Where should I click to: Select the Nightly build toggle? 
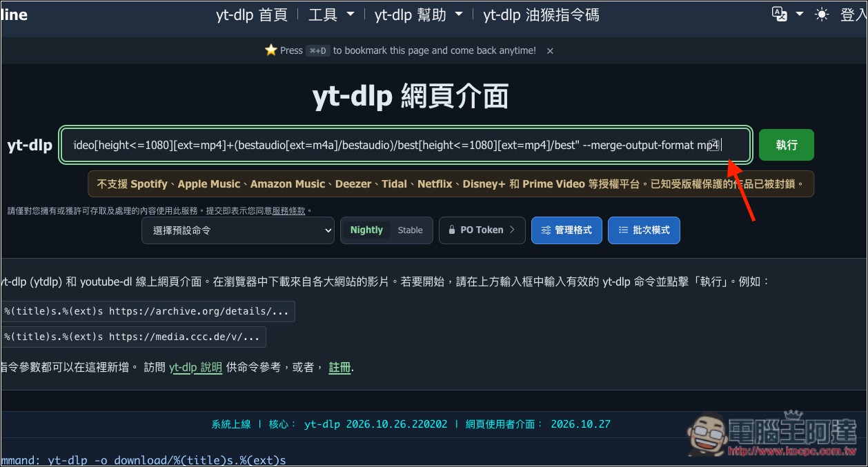coord(366,230)
